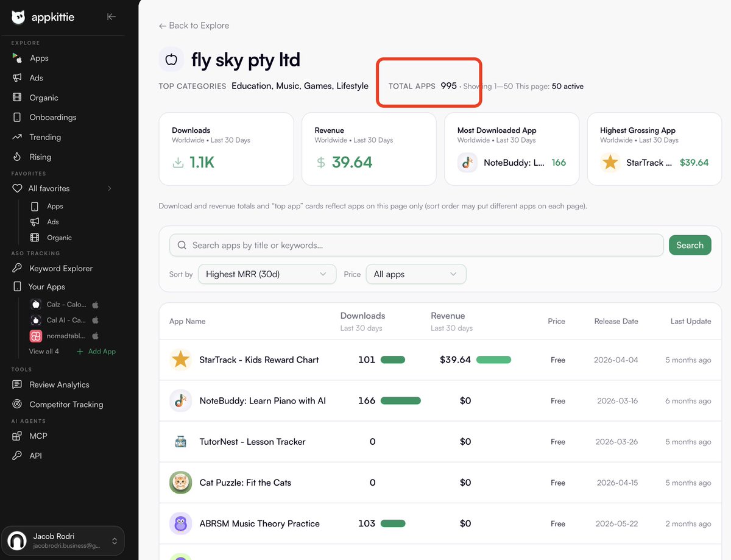Click ABRSM downloads progress bar
The height and width of the screenshot is (560, 731).
click(393, 523)
